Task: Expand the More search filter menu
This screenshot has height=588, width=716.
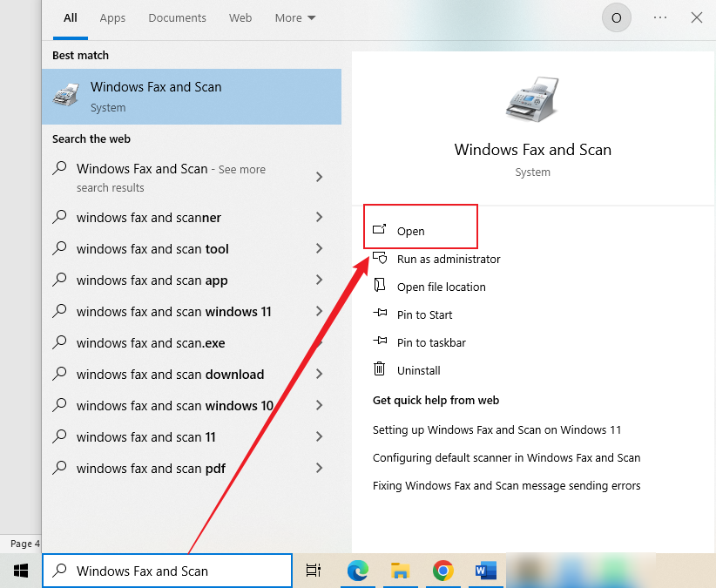Action: 294,17
